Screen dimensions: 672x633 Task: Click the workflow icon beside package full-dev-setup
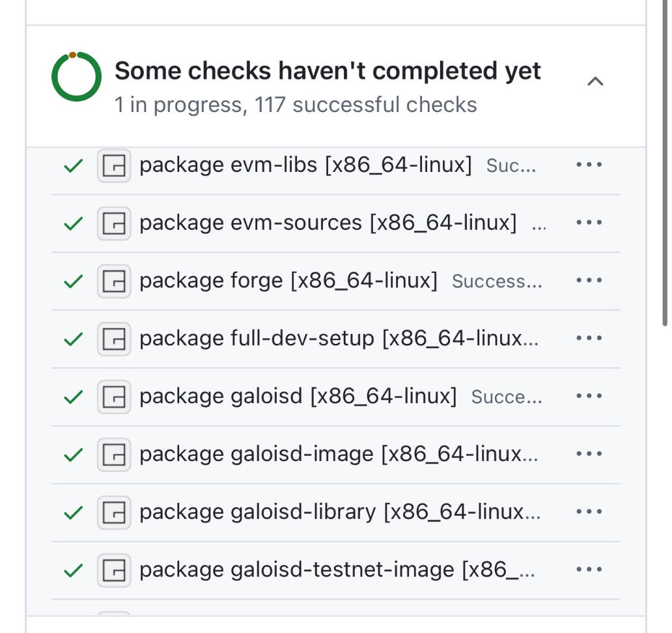click(x=114, y=339)
